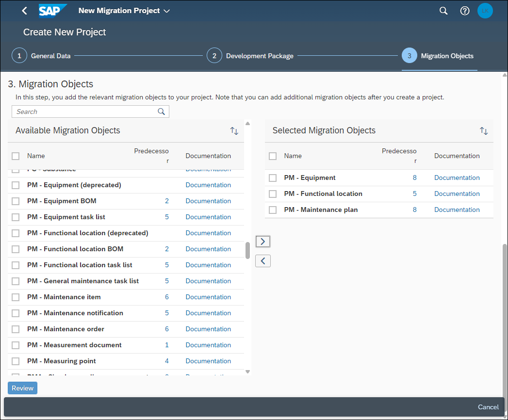Open the help question mark icon
This screenshot has width=508, height=420.
click(x=465, y=11)
